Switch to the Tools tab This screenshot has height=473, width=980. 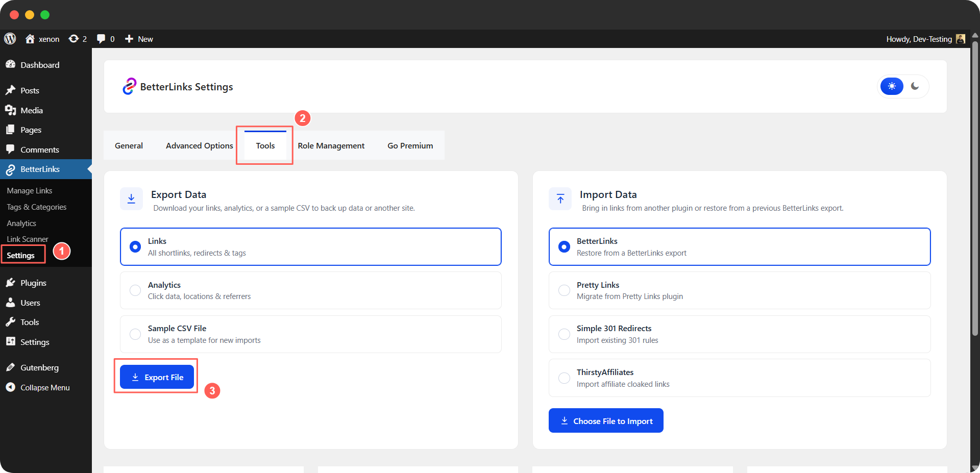(x=265, y=145)
